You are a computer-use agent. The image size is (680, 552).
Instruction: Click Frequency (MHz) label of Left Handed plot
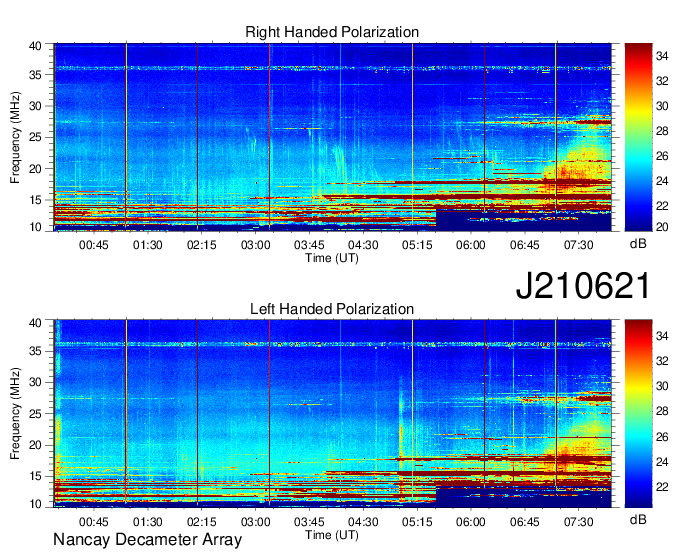[x=16, y=414]
